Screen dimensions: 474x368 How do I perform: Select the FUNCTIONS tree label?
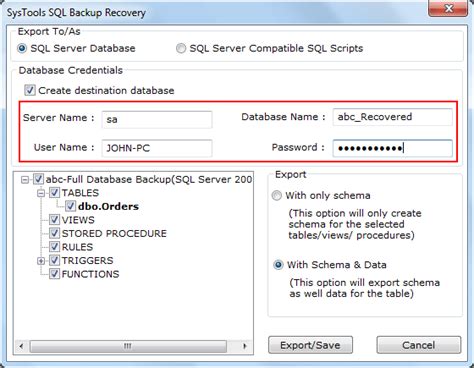click(x=90, y=274)
